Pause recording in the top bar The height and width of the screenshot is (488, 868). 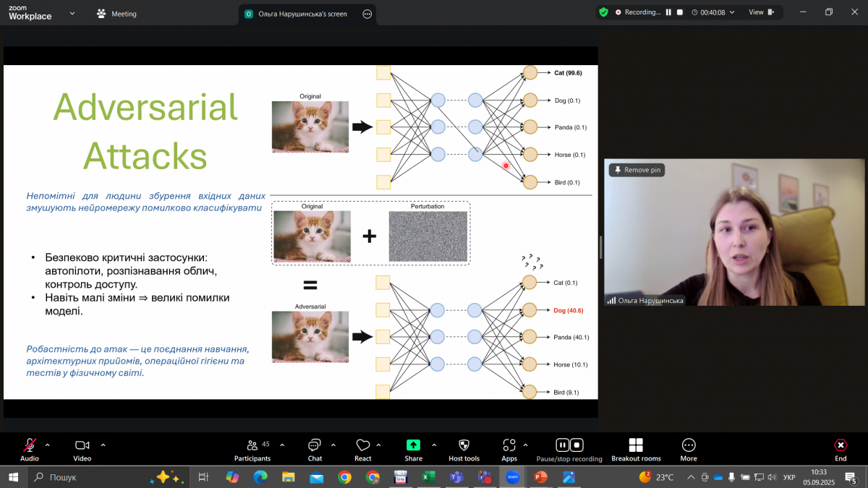click(668, 12)
